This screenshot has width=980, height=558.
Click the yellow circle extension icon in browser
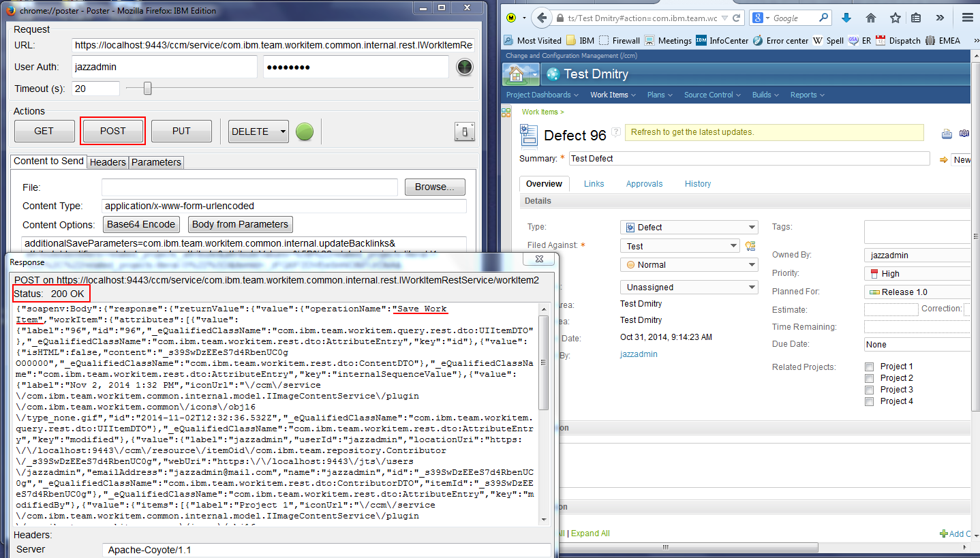coord(510,18)
